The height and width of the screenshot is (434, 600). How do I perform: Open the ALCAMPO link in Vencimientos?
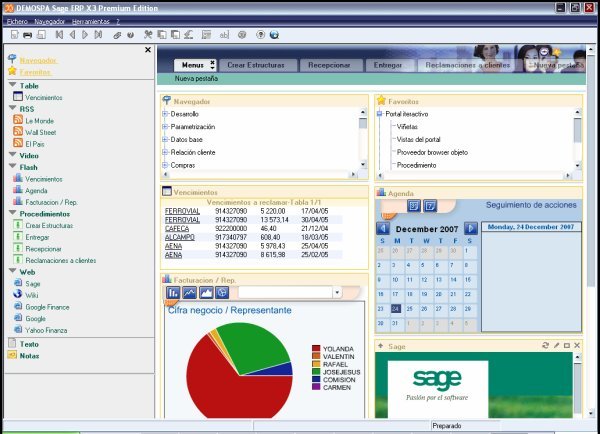pos(179,237)
